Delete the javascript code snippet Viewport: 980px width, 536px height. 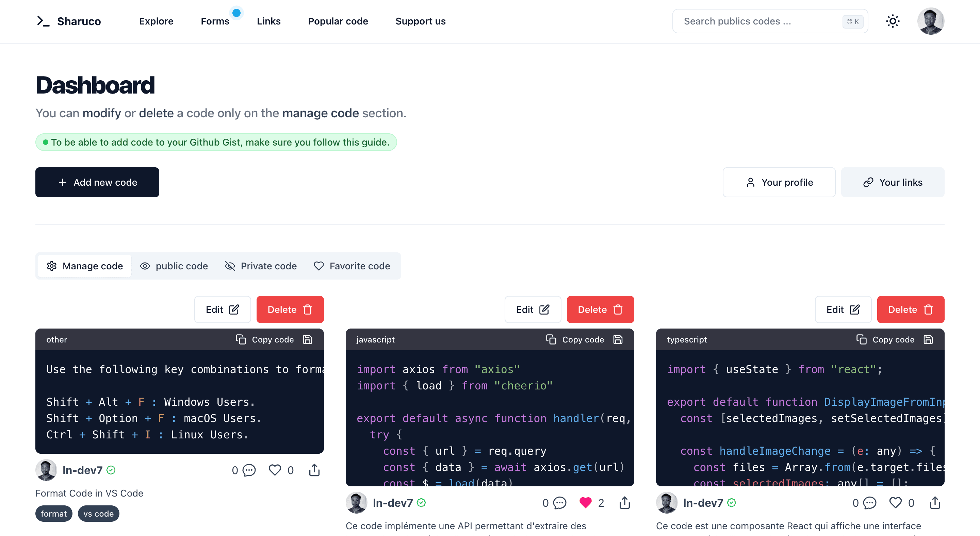[x=600, y=309]
